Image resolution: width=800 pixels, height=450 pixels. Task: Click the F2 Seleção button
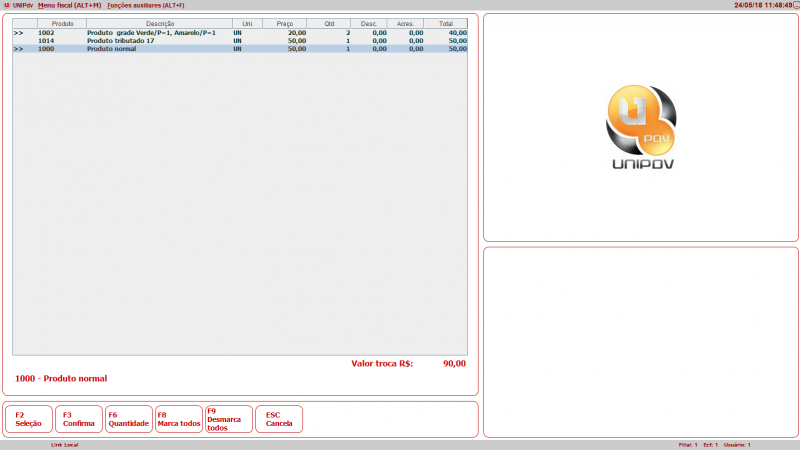tap(29, 419)
